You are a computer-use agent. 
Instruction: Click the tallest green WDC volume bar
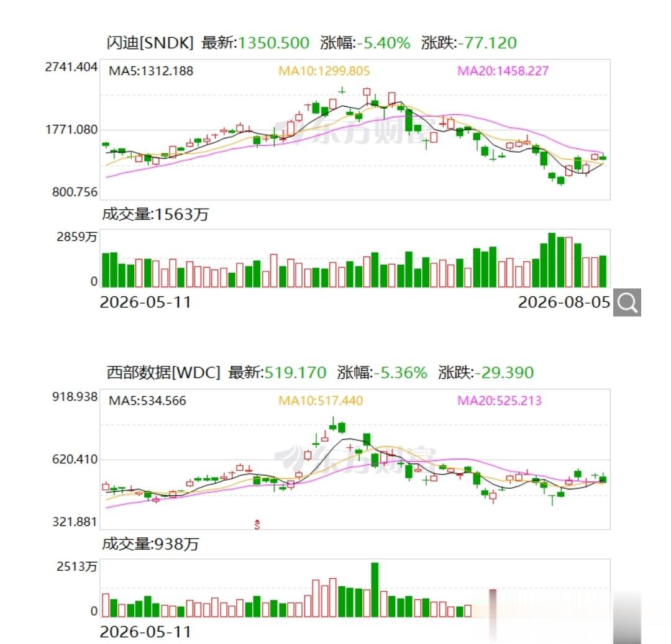pos(375,590)
